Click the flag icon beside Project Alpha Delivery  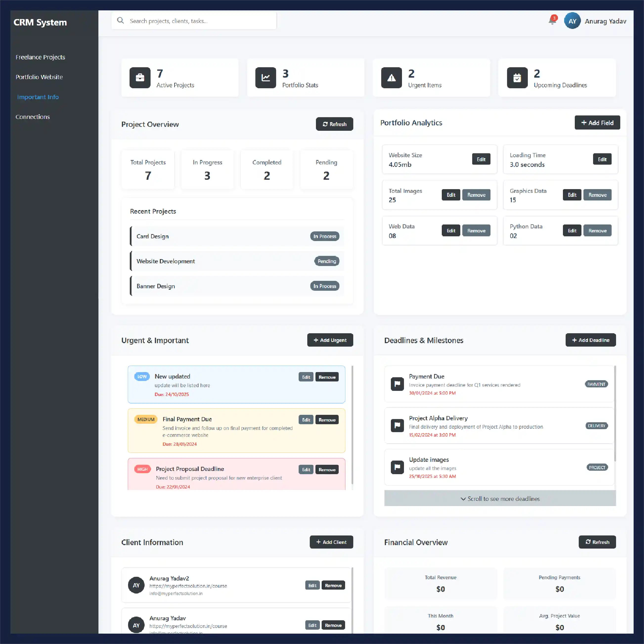pos(397,426)
